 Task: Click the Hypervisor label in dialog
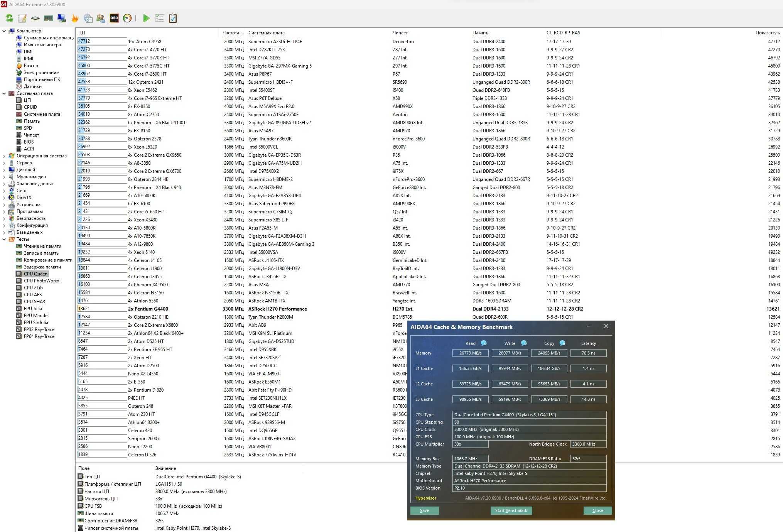point(426,498)
